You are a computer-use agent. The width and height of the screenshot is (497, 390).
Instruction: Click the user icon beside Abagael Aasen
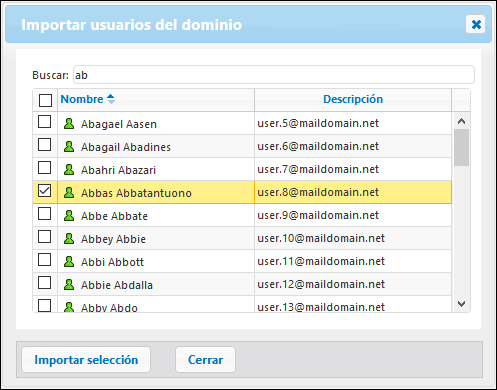tap(69, 124)
